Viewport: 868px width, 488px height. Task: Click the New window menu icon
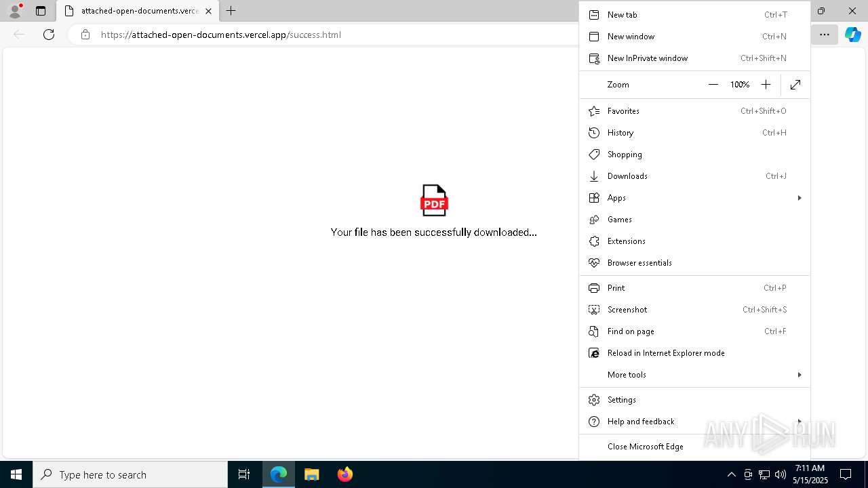click(594, 37)
